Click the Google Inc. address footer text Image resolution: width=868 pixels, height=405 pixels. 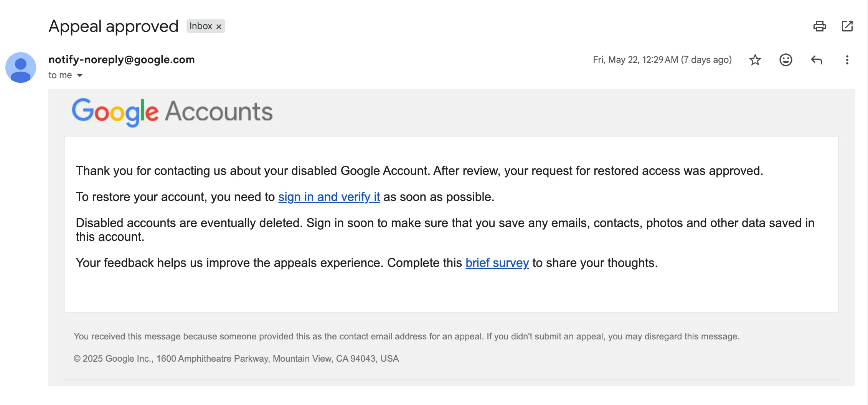pyautogui.click(x=236, y=359)
